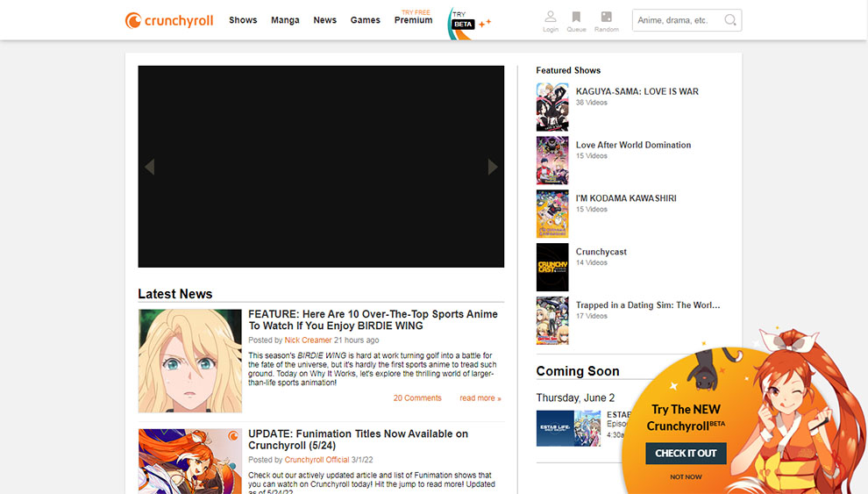Screen dimensions: 868x494
Task: Open the News menu
Action: pyautogui.click(x=325, y=20)
